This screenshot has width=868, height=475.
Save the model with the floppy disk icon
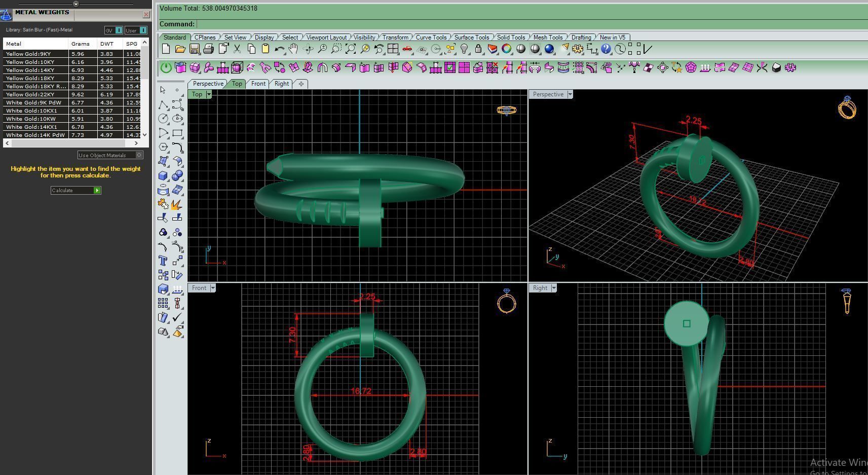click(194, 49)
